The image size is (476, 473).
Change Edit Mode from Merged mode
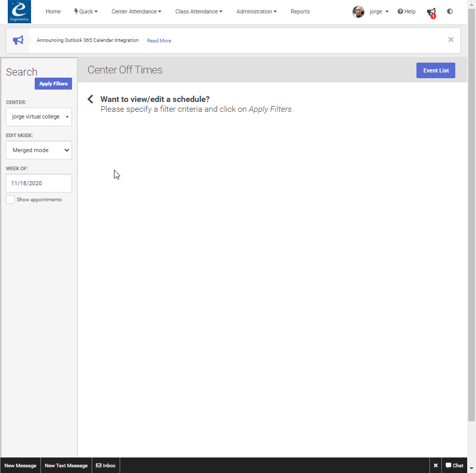[39, 150]
